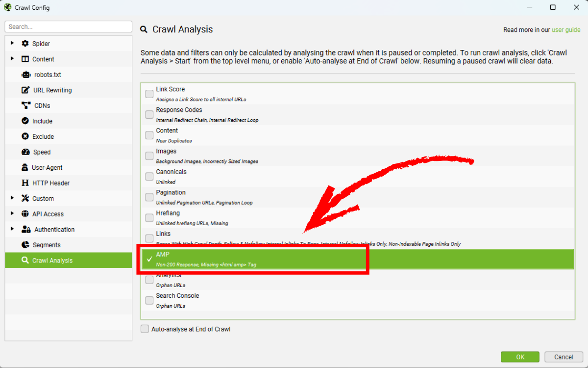Click the CDNs network icon
Screen dimensions: 588x368
[26, 105]
